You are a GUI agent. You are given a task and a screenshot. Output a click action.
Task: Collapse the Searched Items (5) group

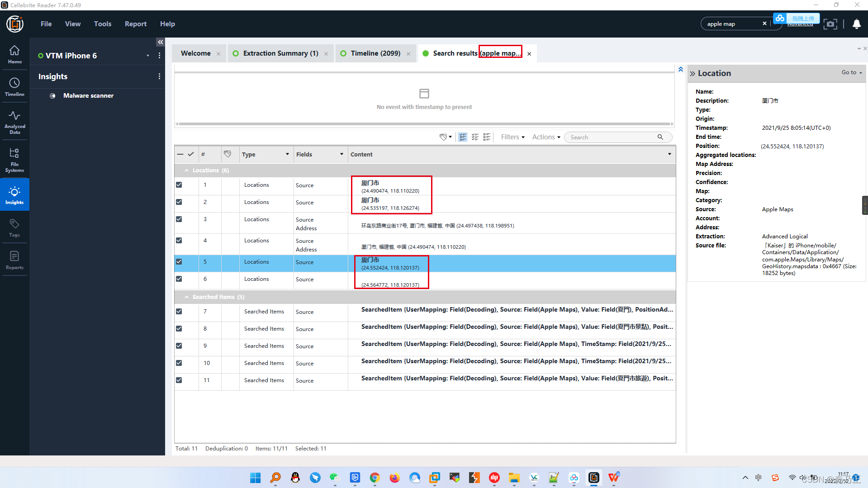tap(186, 297)
